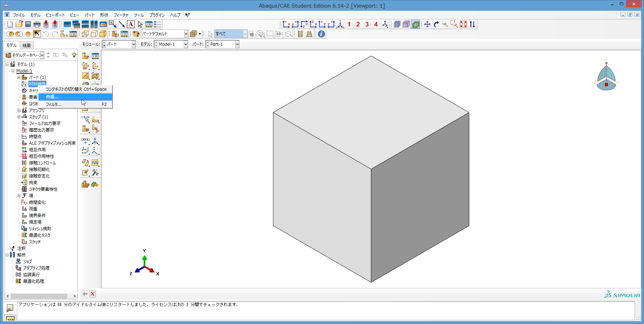The height and width of the screenshot is (324, 644).
Task: Apply saved user view 3
Action: pos(367,24)
